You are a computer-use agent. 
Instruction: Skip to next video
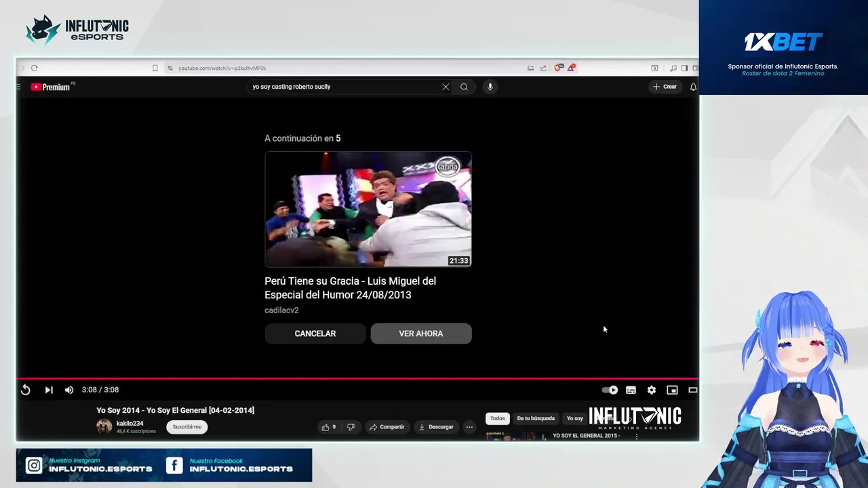click(x=49, y=390)
